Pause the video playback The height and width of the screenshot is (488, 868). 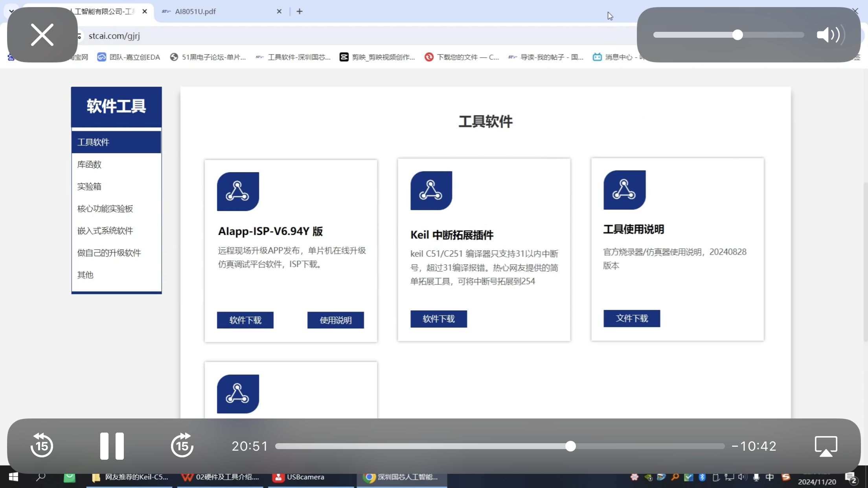click(x=112, y=446)
